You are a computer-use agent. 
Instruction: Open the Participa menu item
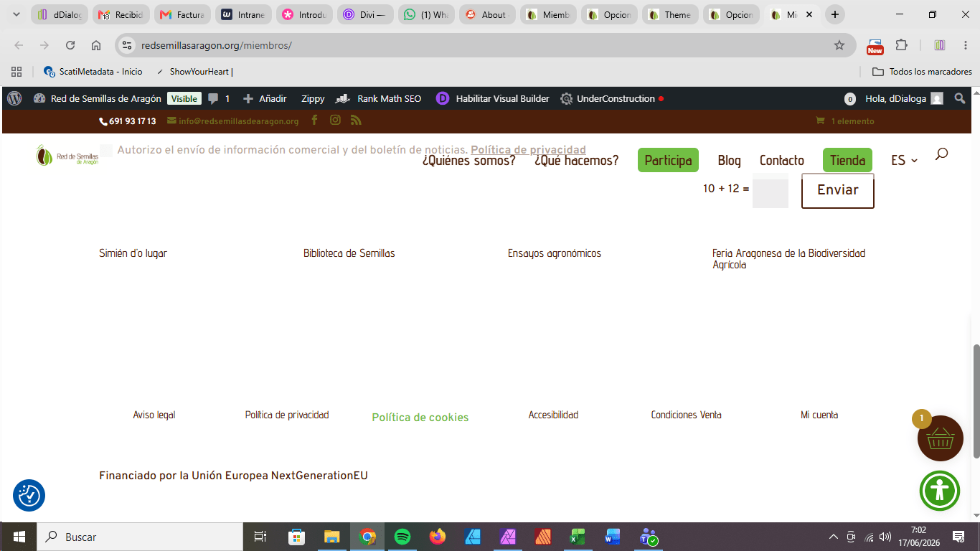tap(668, 160)
